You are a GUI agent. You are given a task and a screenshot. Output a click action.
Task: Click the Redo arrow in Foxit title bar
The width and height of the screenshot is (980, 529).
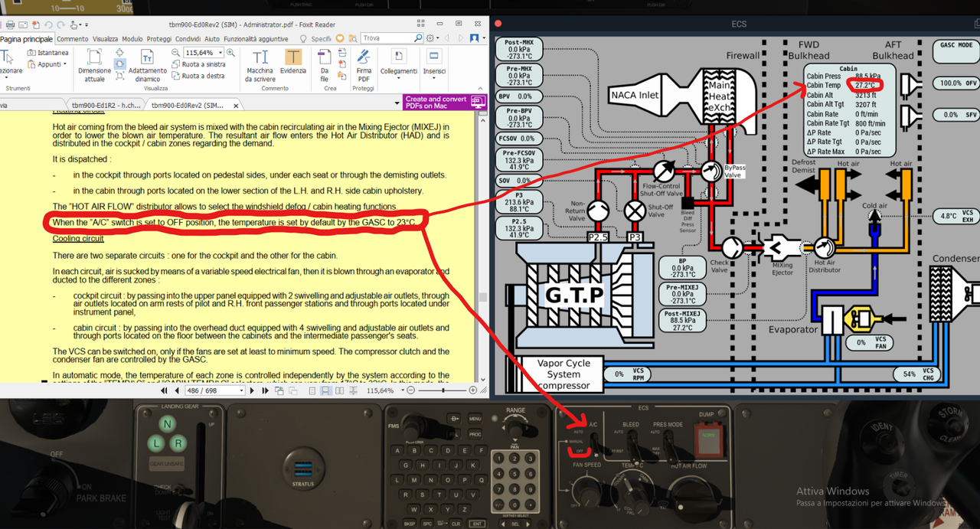[60, 24]
